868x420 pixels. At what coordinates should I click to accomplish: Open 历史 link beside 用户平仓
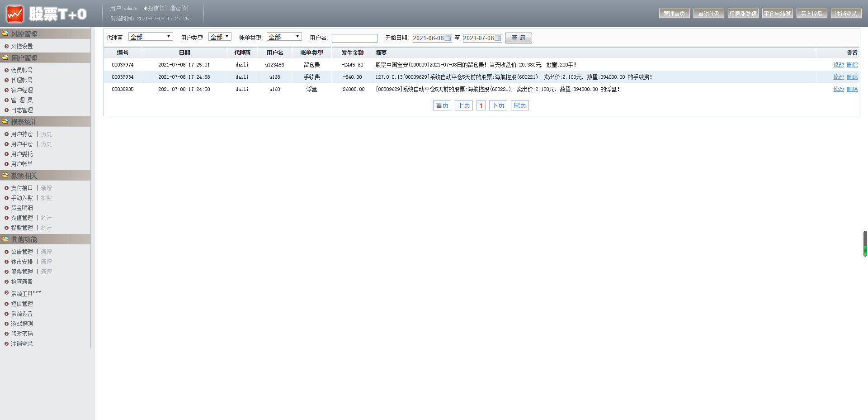tap(46, 144)
